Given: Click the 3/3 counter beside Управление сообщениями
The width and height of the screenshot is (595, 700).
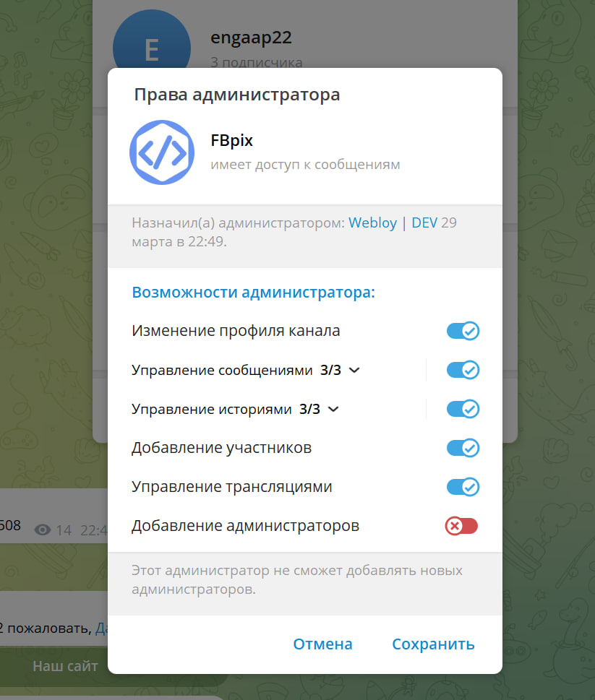Looking at the screenshot, I should pos(330,371).
